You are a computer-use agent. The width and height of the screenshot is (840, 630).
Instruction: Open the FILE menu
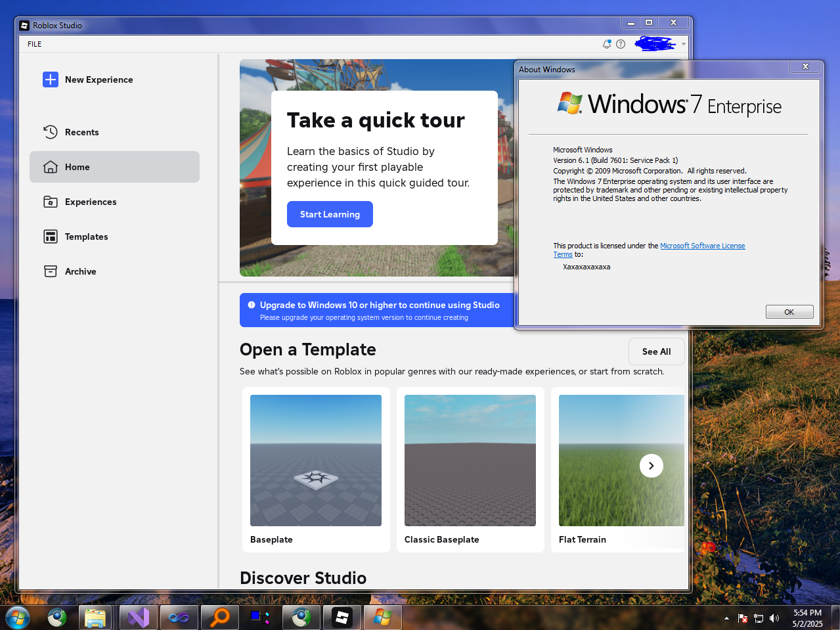click(35, 44)
